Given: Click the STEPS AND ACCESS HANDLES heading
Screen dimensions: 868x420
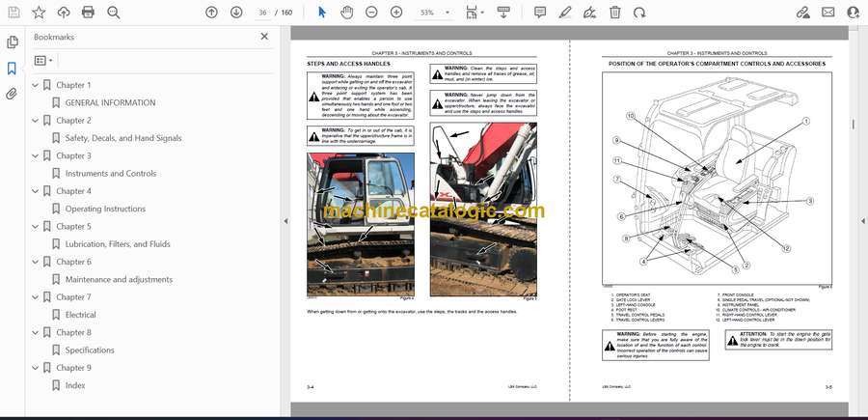Looking at the screenshot, I should [x=348, y=65].
